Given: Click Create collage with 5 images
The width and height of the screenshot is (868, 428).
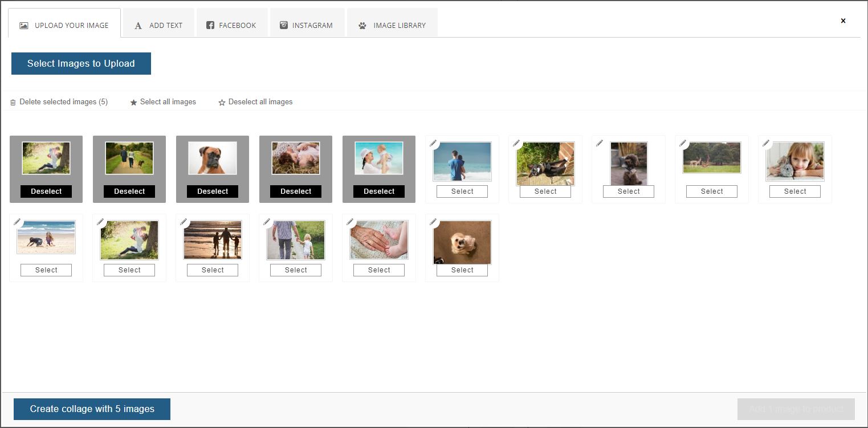Looking at the screenshot, I should coord(91,409).
